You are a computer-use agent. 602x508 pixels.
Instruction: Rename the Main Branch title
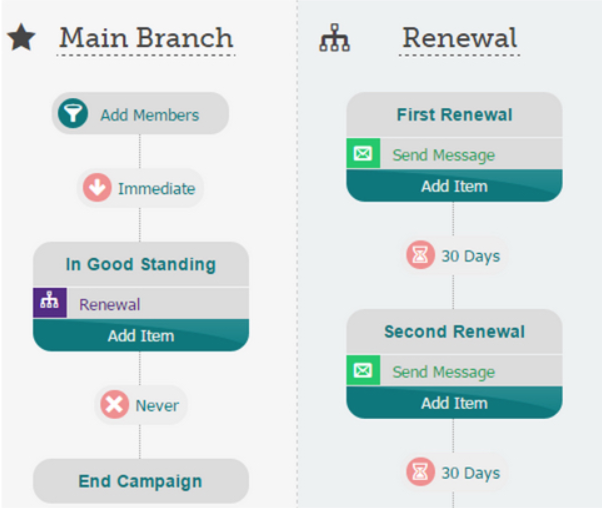pyautogui.click(x=146, y=38)
